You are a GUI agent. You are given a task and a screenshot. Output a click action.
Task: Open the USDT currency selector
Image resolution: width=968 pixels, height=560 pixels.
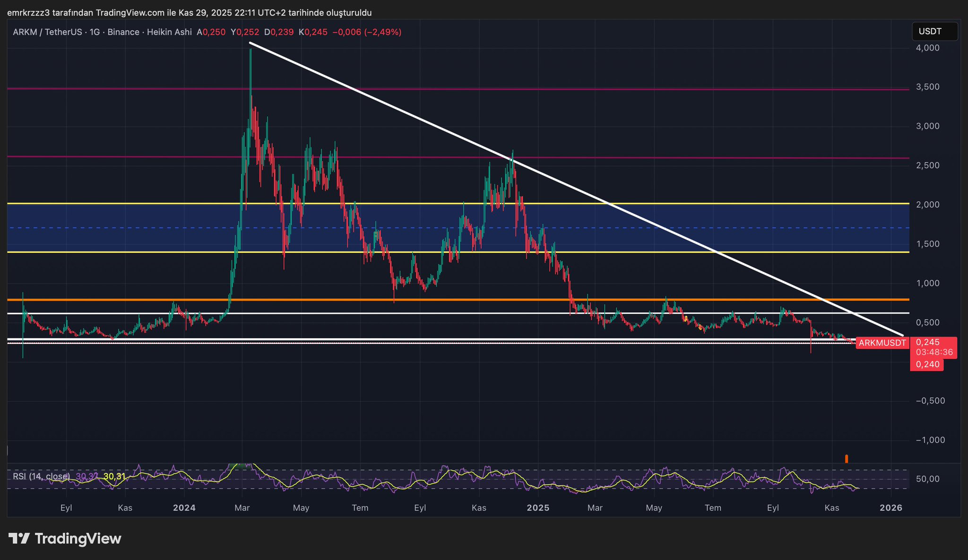[934, 32]
